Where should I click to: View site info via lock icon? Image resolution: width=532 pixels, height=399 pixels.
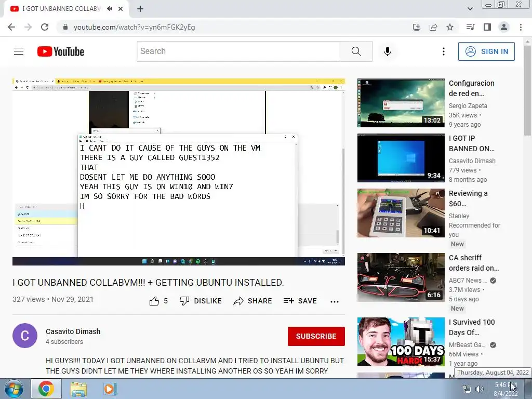tap(65, 27)
